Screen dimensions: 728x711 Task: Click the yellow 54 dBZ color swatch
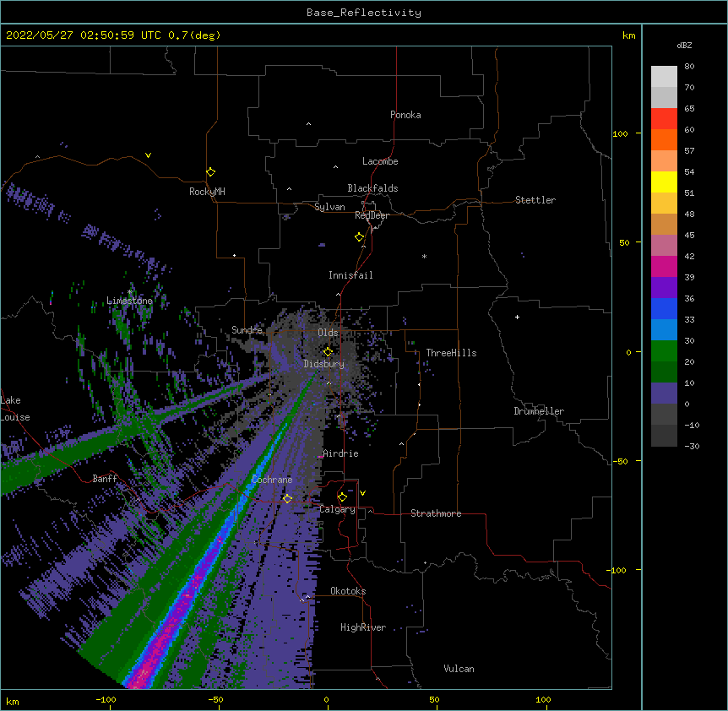(664, 182)
